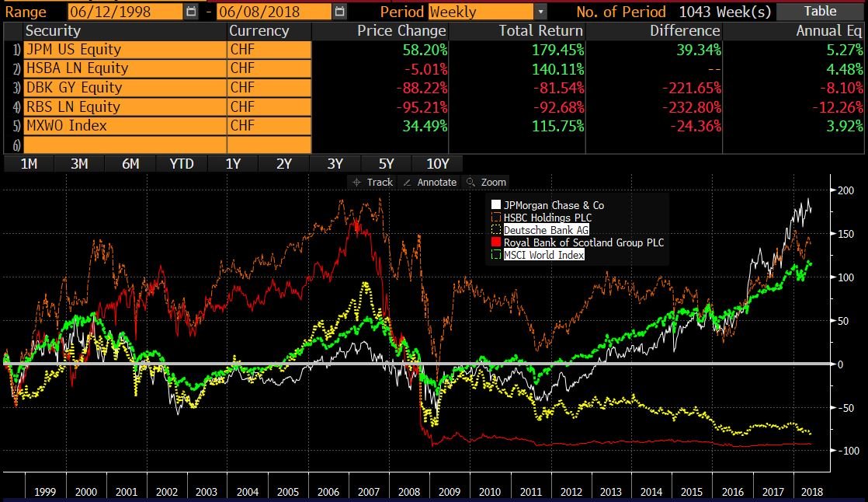The height and width of the screenshot is (502, 868).
Task: Click the Currency column header
Action: point(259,31)
